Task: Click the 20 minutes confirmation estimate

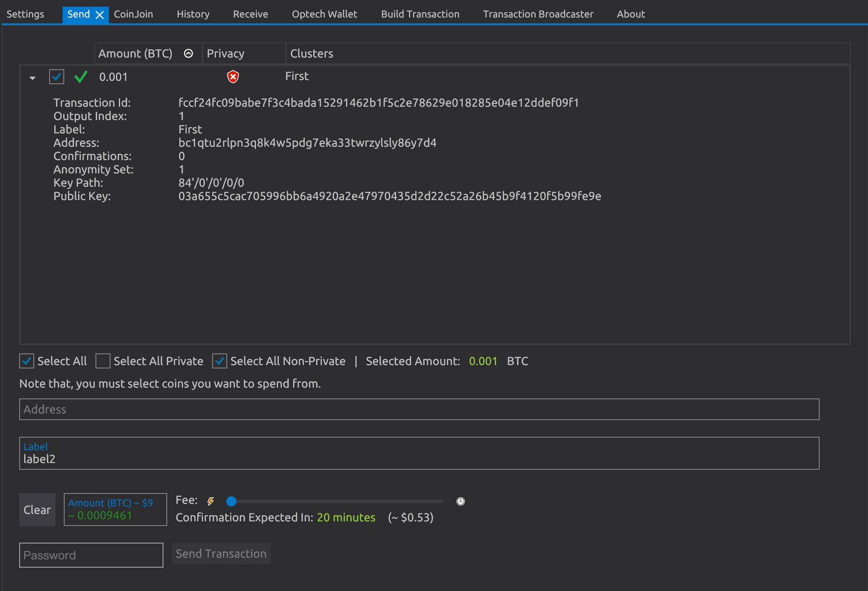Action: (x=346, y=518)
